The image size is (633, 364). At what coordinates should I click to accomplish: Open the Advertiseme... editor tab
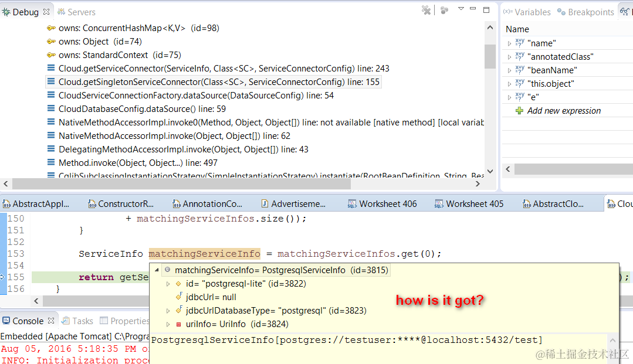tap(293, 204)
